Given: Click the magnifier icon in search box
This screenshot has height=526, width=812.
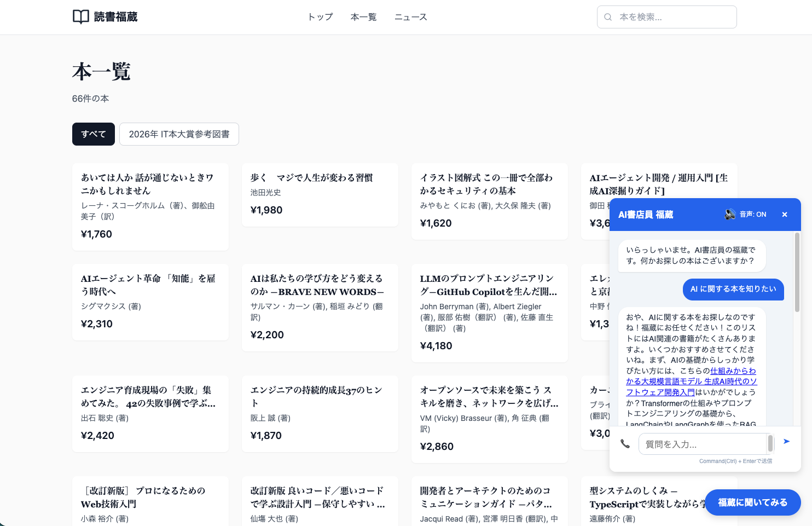Looking at the screenshot, I should tap(608, 17).
